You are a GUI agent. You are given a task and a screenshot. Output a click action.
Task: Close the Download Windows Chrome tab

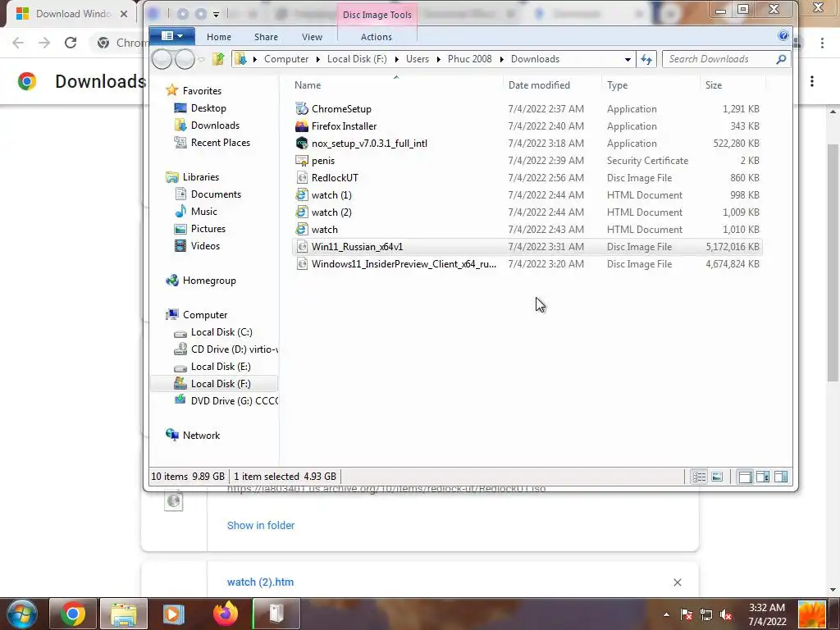124,13
